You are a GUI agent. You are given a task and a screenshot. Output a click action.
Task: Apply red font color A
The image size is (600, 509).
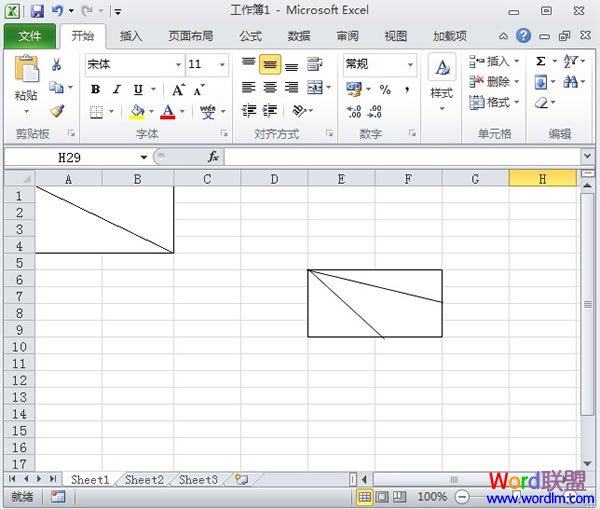tap(168, 111)
